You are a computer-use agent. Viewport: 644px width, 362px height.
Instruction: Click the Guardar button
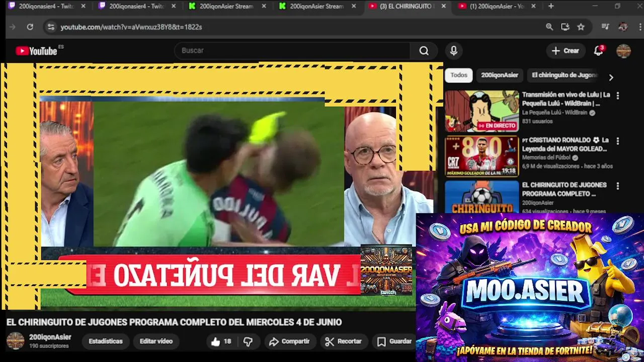[395, 341]
